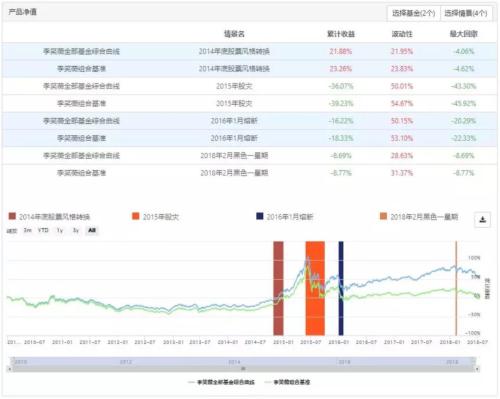Click the navigator scrollbar right arrow
The height and width of the screenshot is (399, 500).
point(477,369)
